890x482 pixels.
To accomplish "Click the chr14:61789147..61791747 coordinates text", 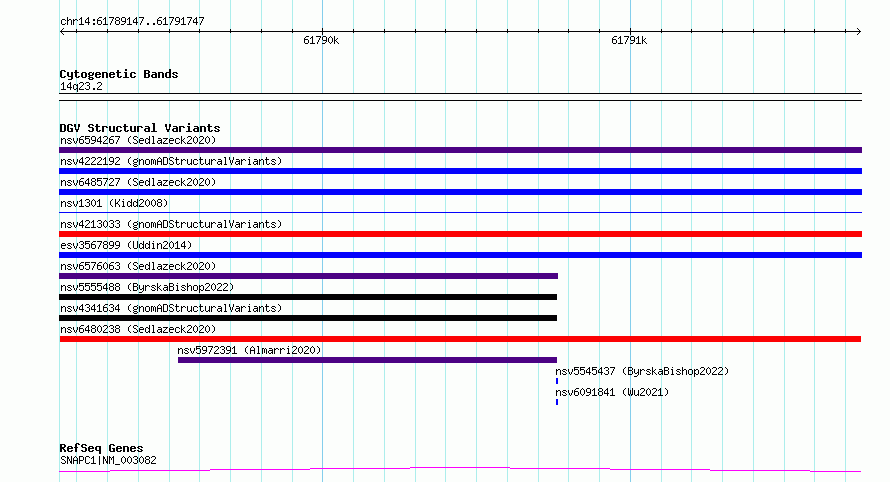I will pos(132,22).
